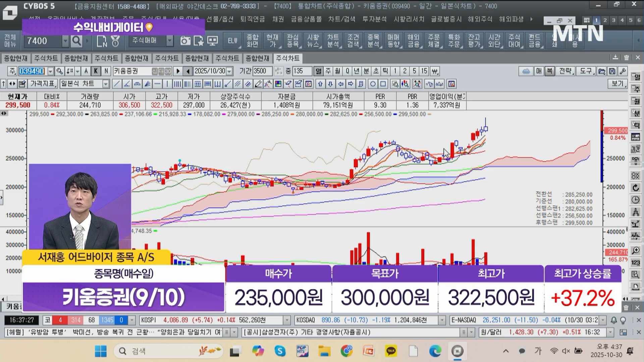The image size is (644, 362).
Task: Click the camera screenshot icon in top toolbar
Action: point(185,41)
